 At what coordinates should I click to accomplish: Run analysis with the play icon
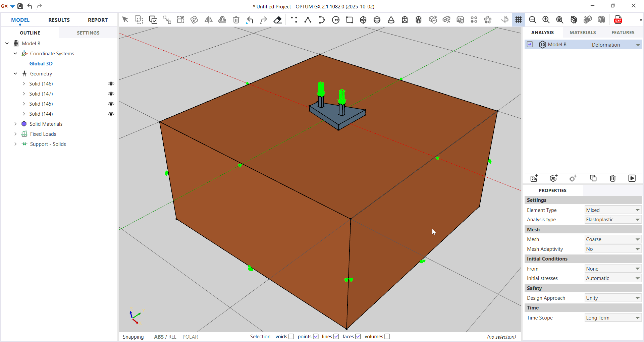[632, 178]
